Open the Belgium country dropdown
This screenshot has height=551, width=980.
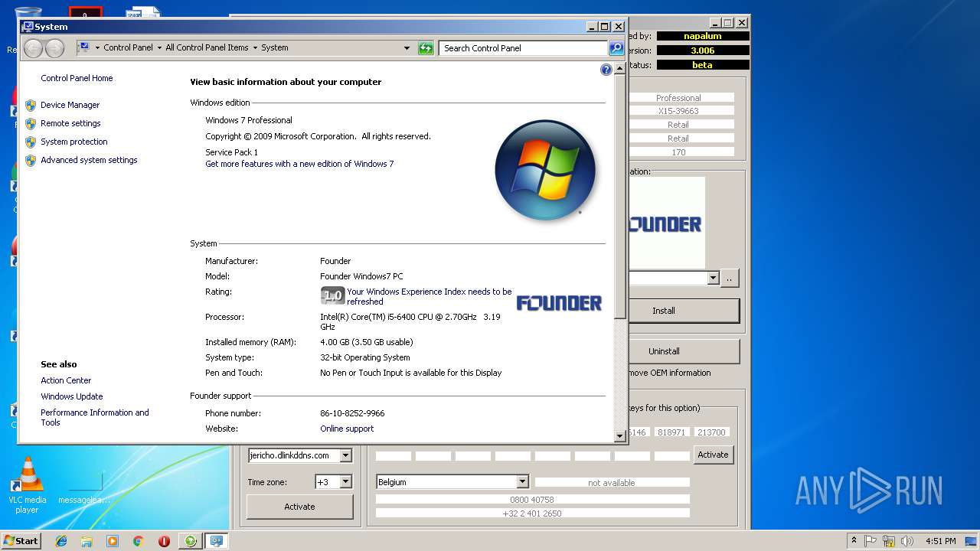[x=522, y=482]
